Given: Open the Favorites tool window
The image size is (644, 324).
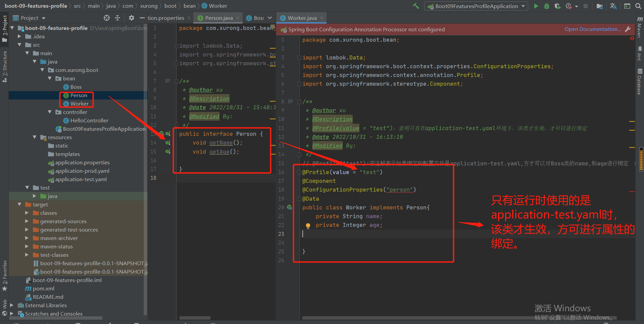Looking at the screenshot, I should [4, 276].
